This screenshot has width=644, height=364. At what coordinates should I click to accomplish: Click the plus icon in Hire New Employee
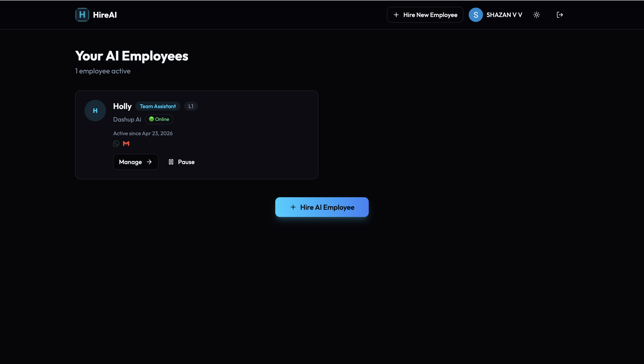pyautogui.click(x=396, y=15)
